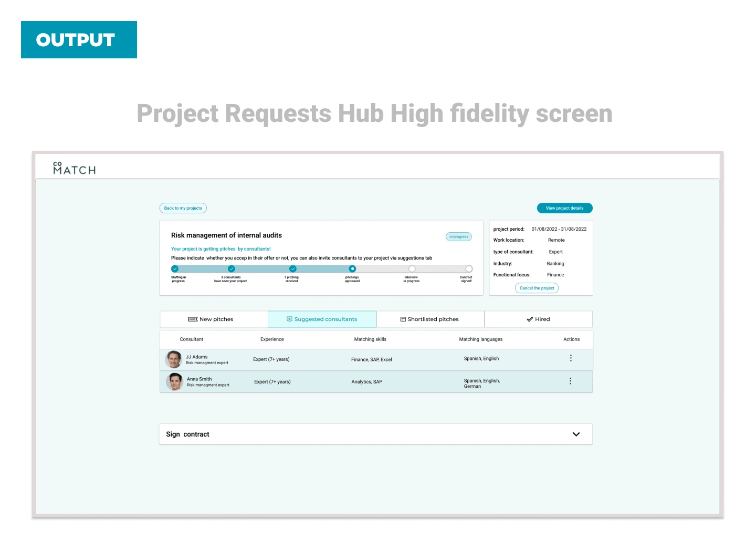Click 'Cancel the project' button
756x538 pixels.
[537, 288]
